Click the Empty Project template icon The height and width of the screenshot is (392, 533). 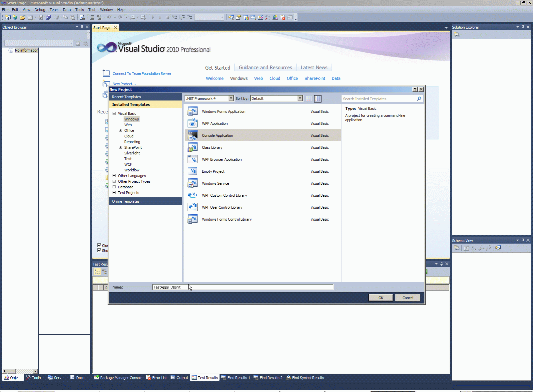tap(193, 171)
